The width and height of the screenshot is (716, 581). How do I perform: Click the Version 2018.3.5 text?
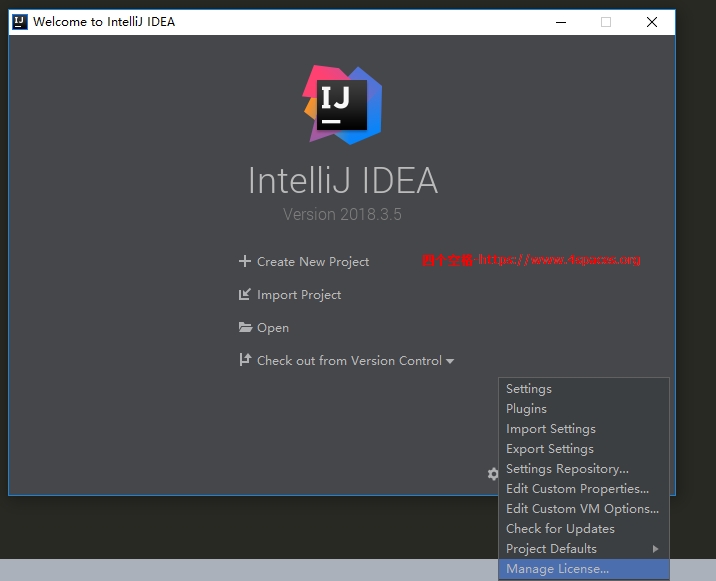coord(342,214)
